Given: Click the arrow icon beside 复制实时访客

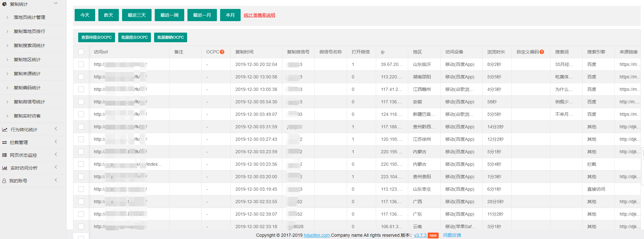Looking at the screenshot, I should [7, 116].
